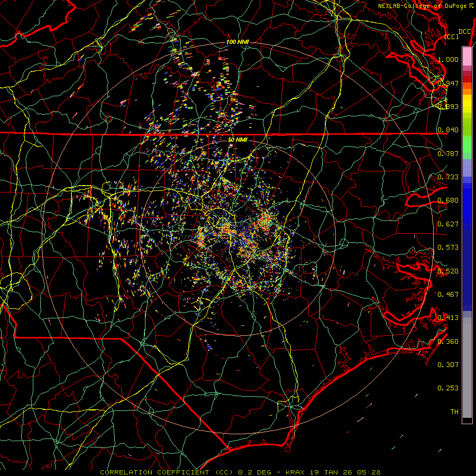
Task: Select the 0.733 scale value
Action: [448, 177]
